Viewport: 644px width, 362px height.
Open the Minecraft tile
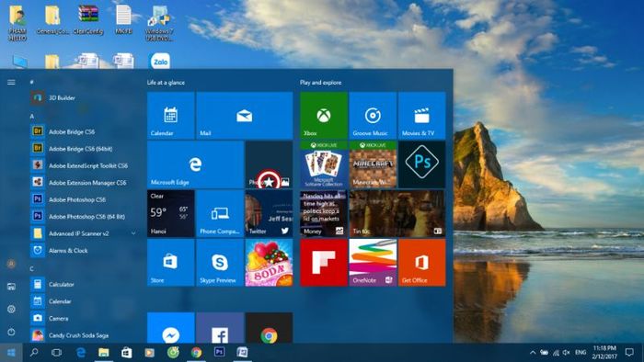[x=373, y=164]
